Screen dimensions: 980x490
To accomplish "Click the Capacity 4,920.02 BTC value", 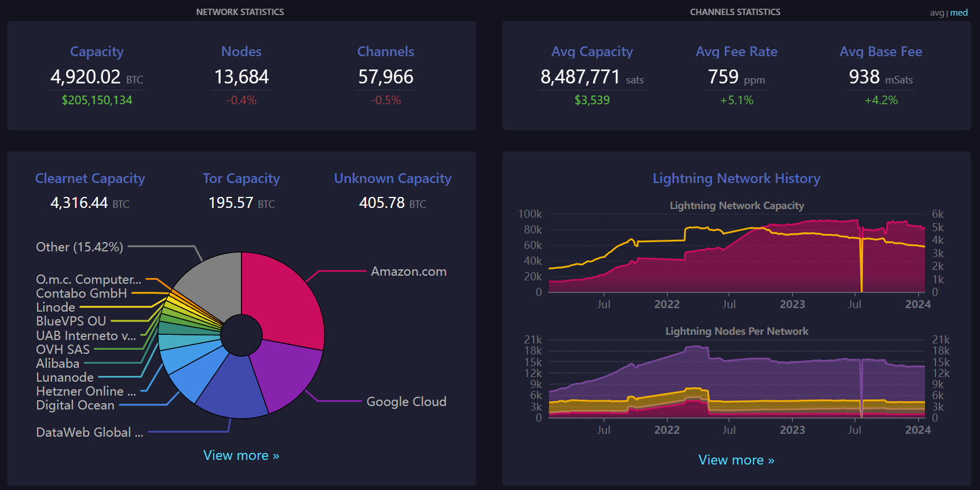I will [97, 77].
